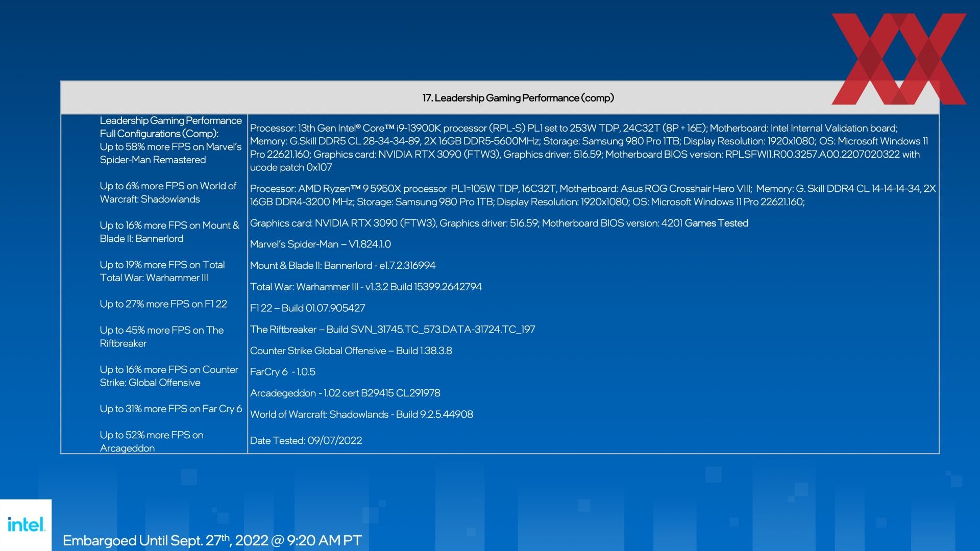Click 'The Riftbreaker – Build SVN_31745' line
Image resolution: width=980 pixels, height=551 pixels.
coord(393,330)
